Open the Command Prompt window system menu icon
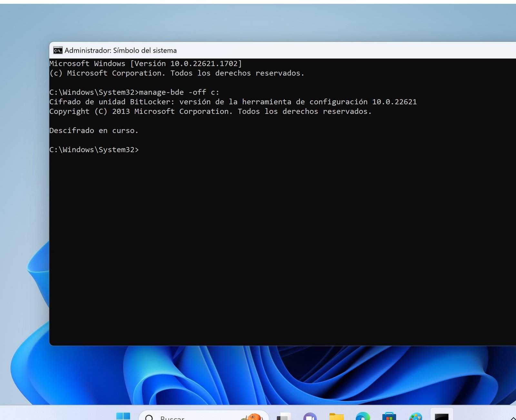 (58, 50)
